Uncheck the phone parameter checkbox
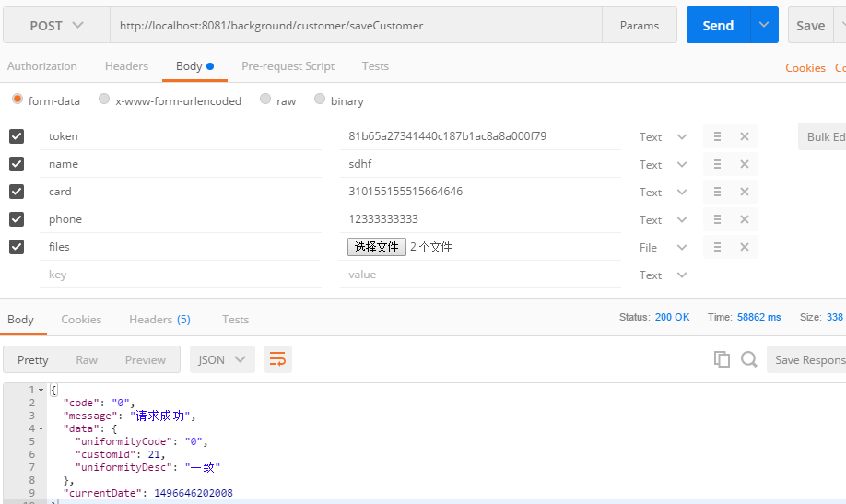846x504 pixels. click(17, 219)
